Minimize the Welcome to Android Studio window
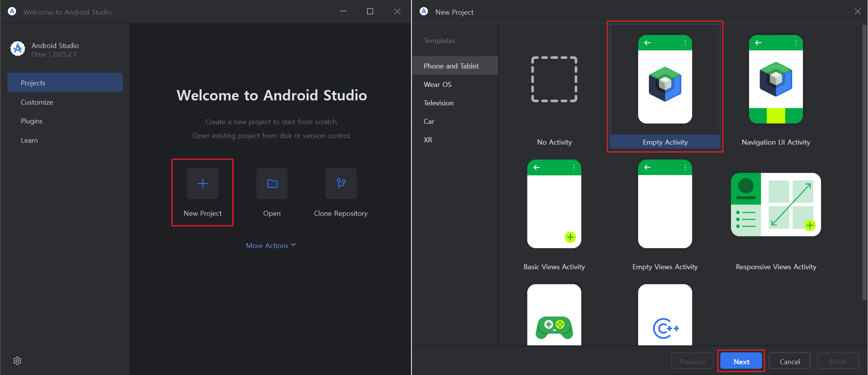The width and height of the screenshot is (868, 375). (343, 12)
